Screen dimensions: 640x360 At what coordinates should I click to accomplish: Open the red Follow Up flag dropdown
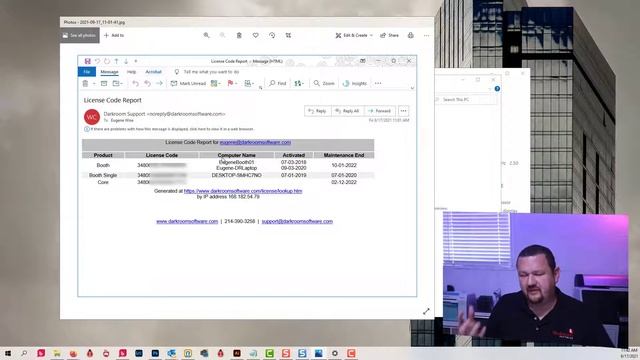[x=232, y=83]
